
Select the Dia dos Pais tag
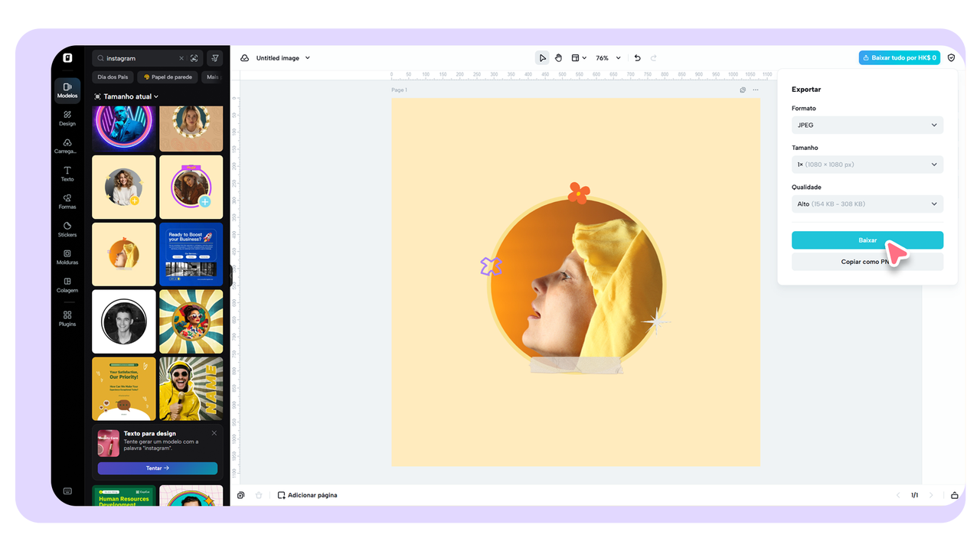tap(113, 77)
